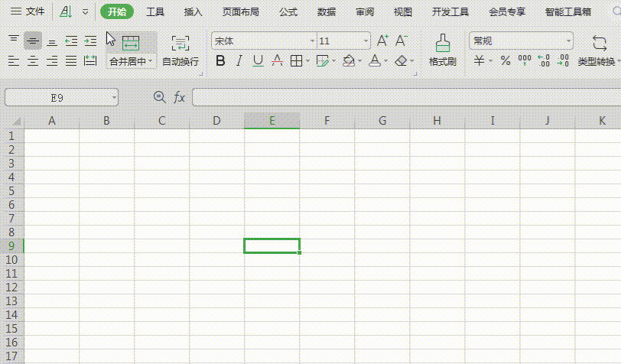Align text right in cell
The height and width of the screenshot is (364, 621).
click(52, 61)
